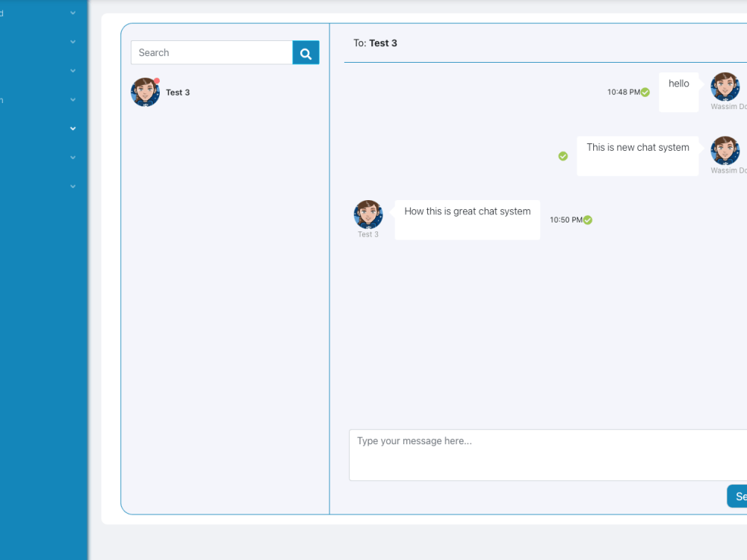Click the delivered checkmark next to 10:50 PM
The width and height of the screenshot is (747, 560).
[x=586, y=220]
